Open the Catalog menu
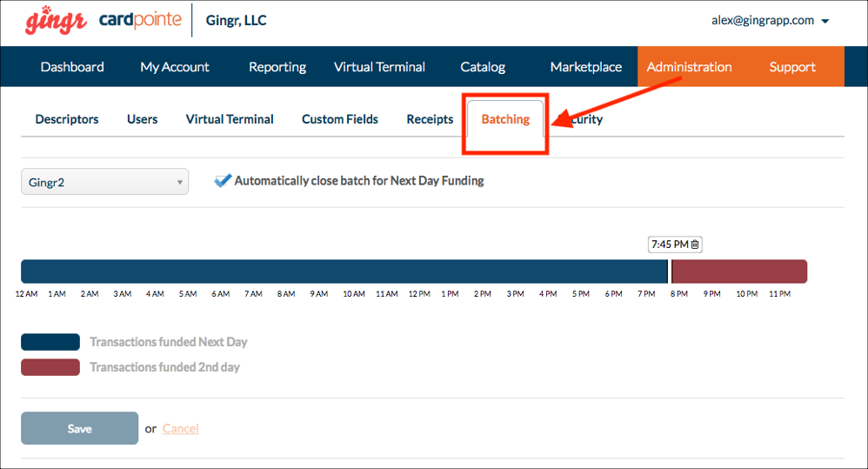The width and height of the screenshot is (868, 469). point(483,67)
